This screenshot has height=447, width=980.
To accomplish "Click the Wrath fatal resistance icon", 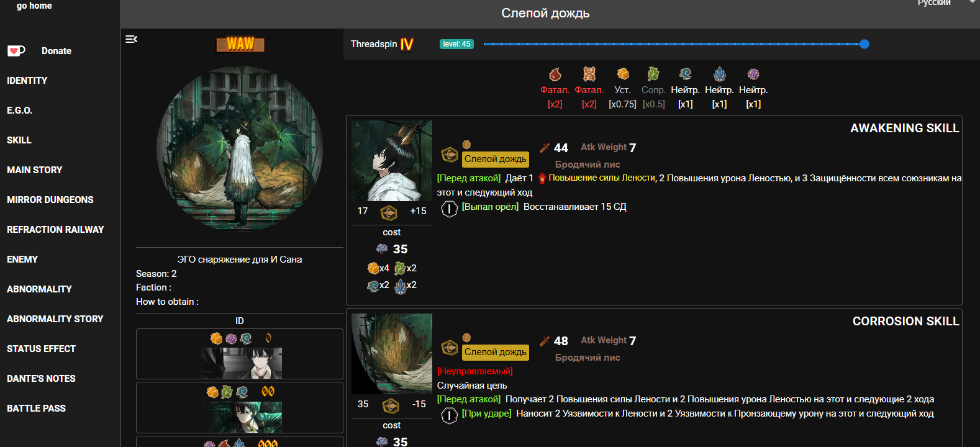I will pyautogui.click(x=555, y=74).
